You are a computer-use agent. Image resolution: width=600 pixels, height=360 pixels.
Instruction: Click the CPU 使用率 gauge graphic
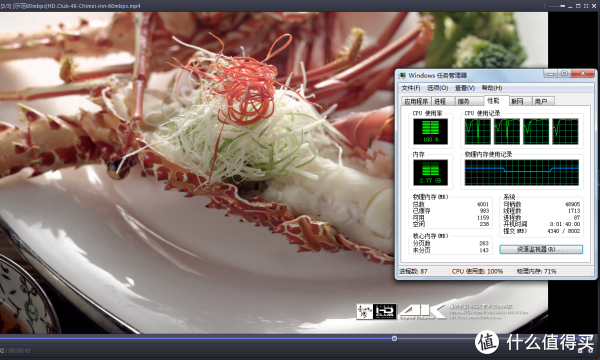point(430,131)
